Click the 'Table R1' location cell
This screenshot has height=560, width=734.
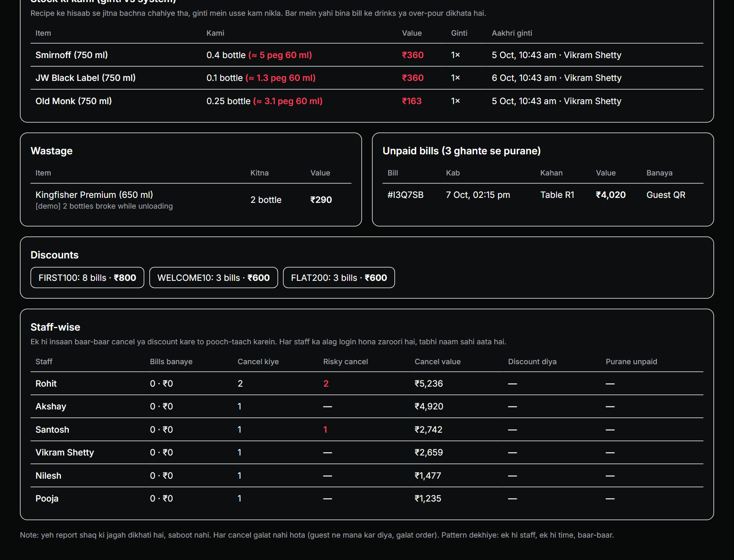(x=557, y=195)
